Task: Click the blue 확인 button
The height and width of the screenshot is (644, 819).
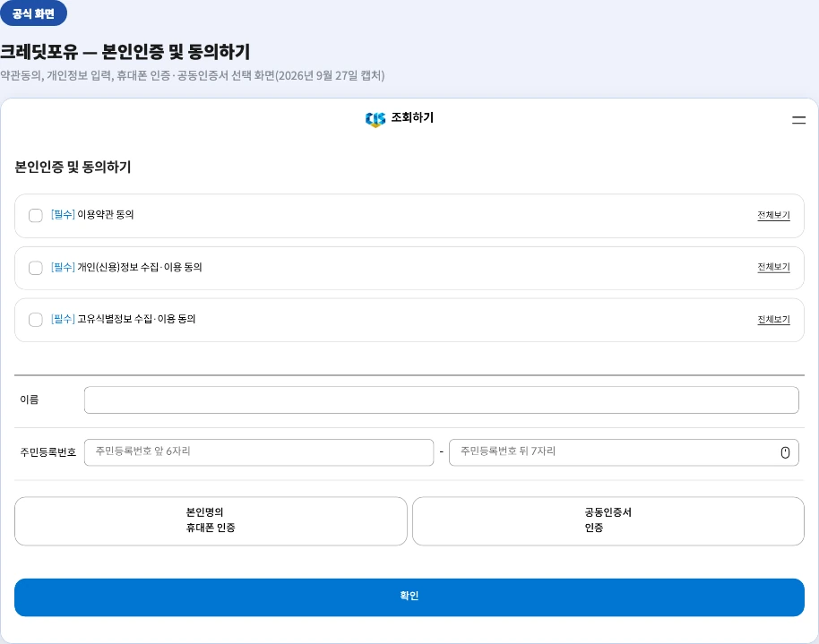Action: (x=409, y=597)
